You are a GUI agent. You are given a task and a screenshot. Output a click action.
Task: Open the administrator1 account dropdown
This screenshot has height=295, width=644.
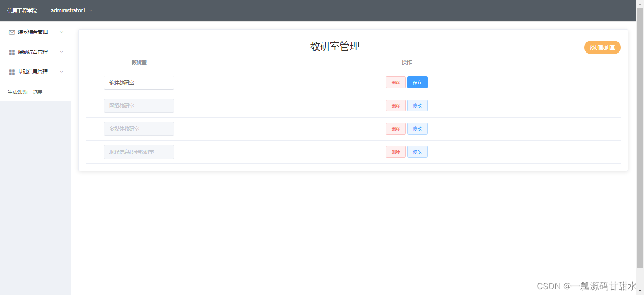pyautogui.click(x=71, y=10)
